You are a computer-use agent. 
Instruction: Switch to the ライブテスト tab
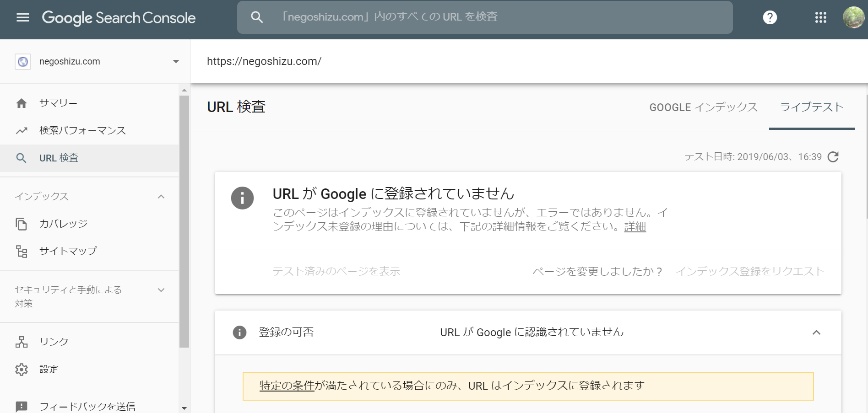coord(812,107)
